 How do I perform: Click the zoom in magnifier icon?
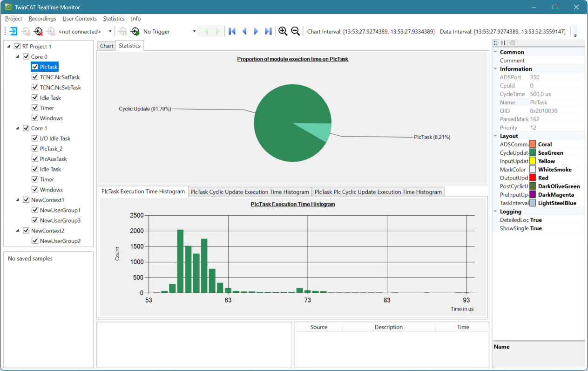[x=283, y=31]
